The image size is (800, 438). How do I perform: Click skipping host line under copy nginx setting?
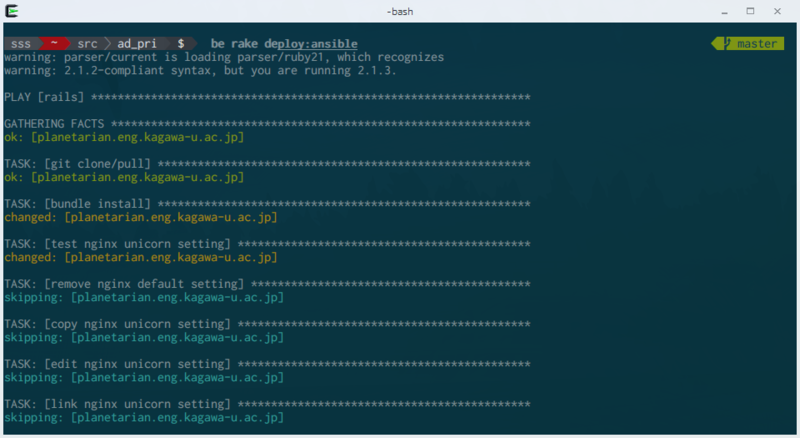click(144, 337)
